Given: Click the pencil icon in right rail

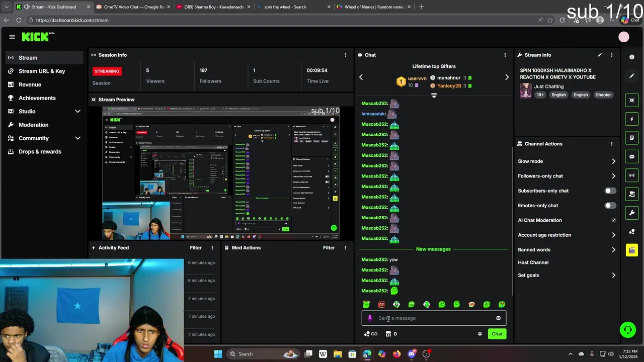Looking at the screenshot, I should point(632,76).
